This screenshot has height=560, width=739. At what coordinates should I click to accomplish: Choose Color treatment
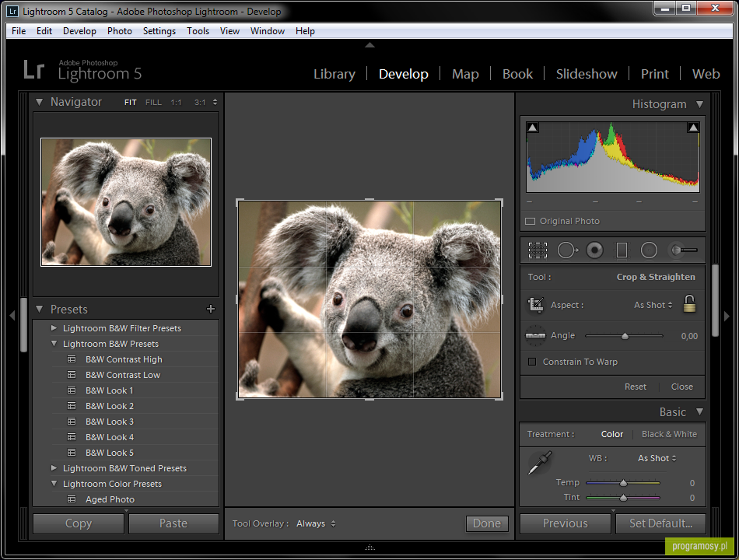click(611, 434)
